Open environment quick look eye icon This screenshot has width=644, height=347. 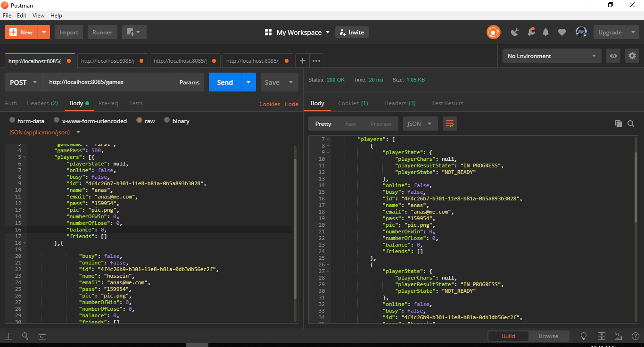613,56
